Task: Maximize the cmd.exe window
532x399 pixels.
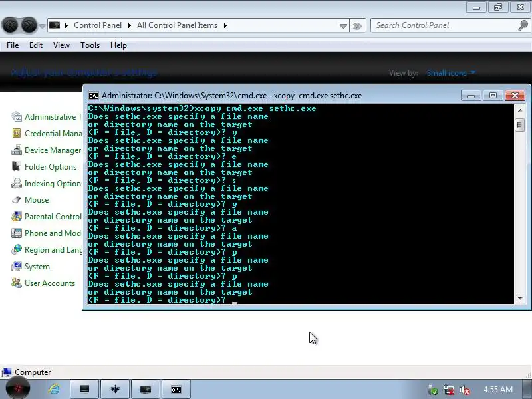Action: click(493, 96)
